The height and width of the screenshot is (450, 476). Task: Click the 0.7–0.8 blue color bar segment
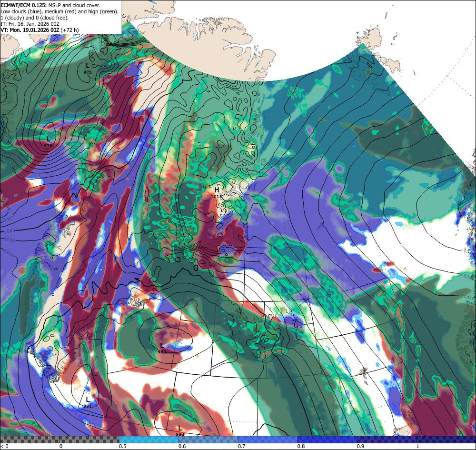tap(268, 440)
